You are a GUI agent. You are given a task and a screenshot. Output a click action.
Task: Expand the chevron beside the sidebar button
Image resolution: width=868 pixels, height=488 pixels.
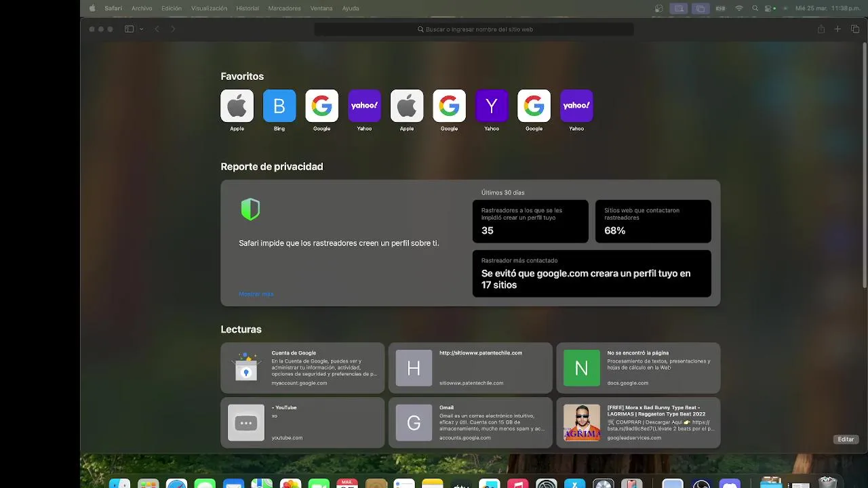tap(141, 29)
